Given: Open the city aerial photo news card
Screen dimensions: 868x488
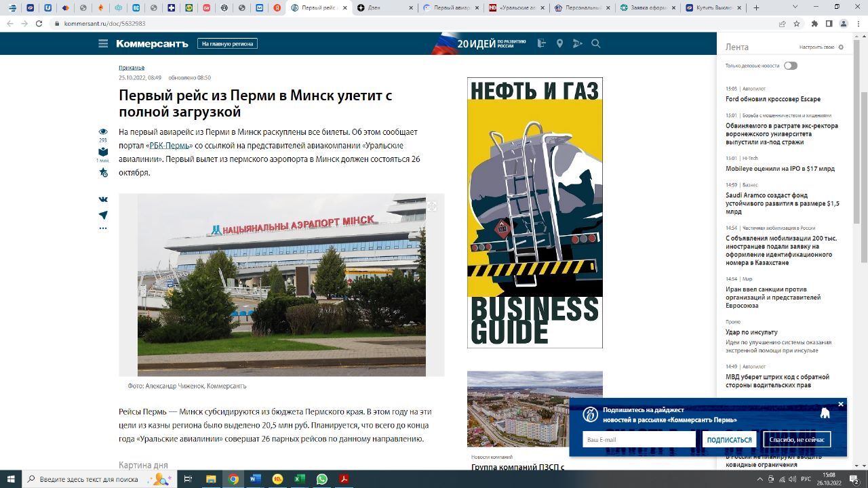Looking at the screenshot, I should [535, 409].
